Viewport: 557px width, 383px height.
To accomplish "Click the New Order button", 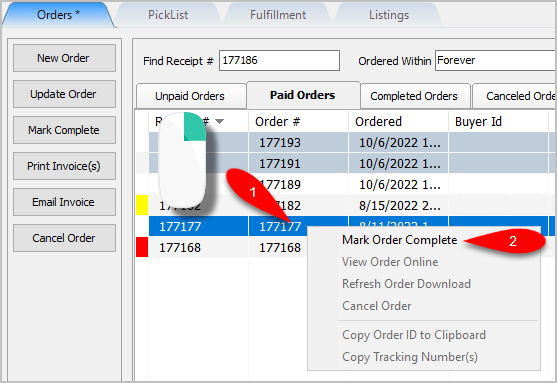I will tap(64, 58).
